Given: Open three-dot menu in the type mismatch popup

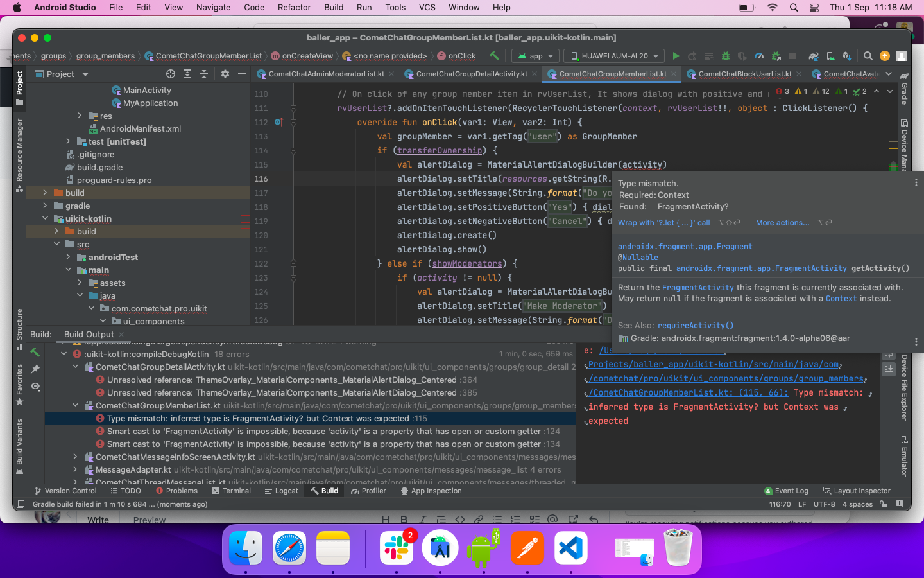Looking at the screenshot, I should click(916, 183).
